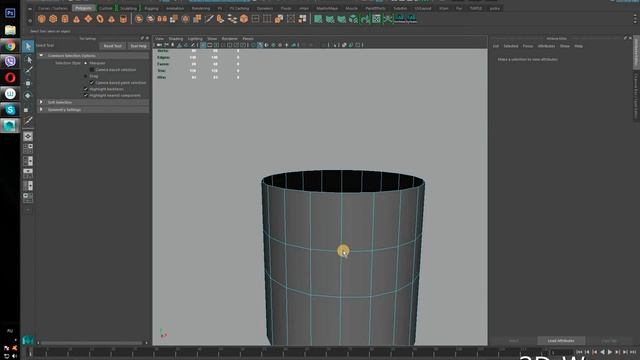Image resolution: width=640 pixels, height=360 pixels.
Task: Expand the Soft Selection section
Action: pyautogui.click(x=41, y=102)
